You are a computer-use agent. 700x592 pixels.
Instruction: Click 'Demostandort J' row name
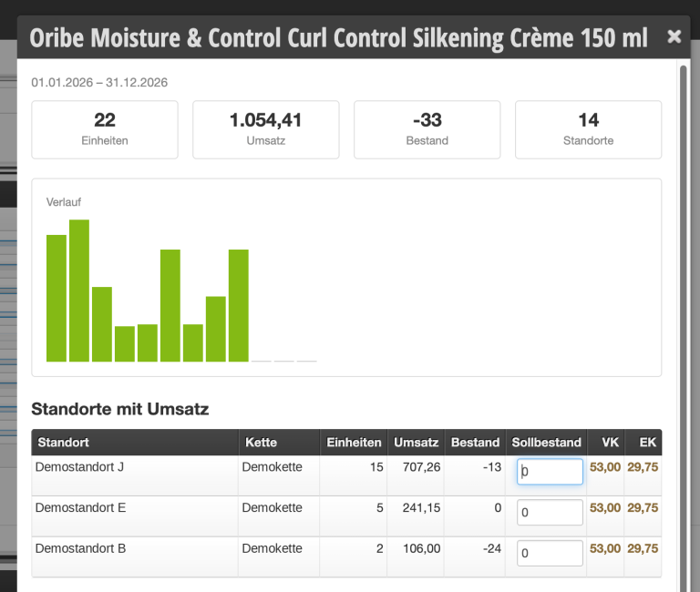(x=79, y=467)
